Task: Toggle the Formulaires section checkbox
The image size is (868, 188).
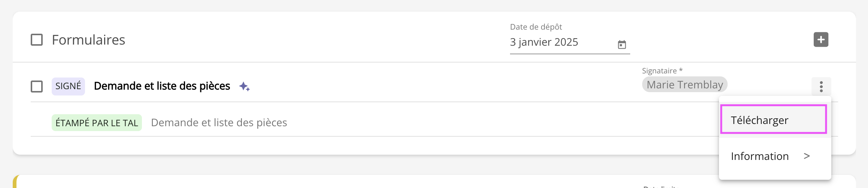Action: pos(37,40)
